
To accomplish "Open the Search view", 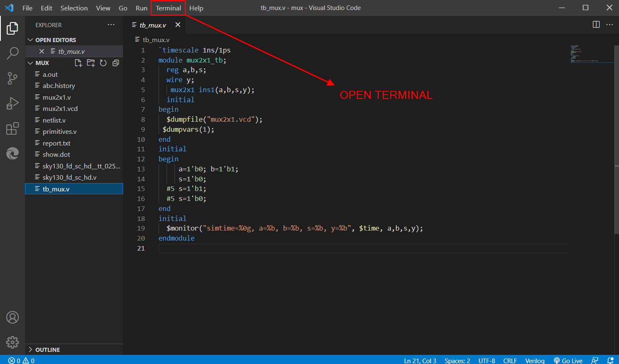I will 13,53.
